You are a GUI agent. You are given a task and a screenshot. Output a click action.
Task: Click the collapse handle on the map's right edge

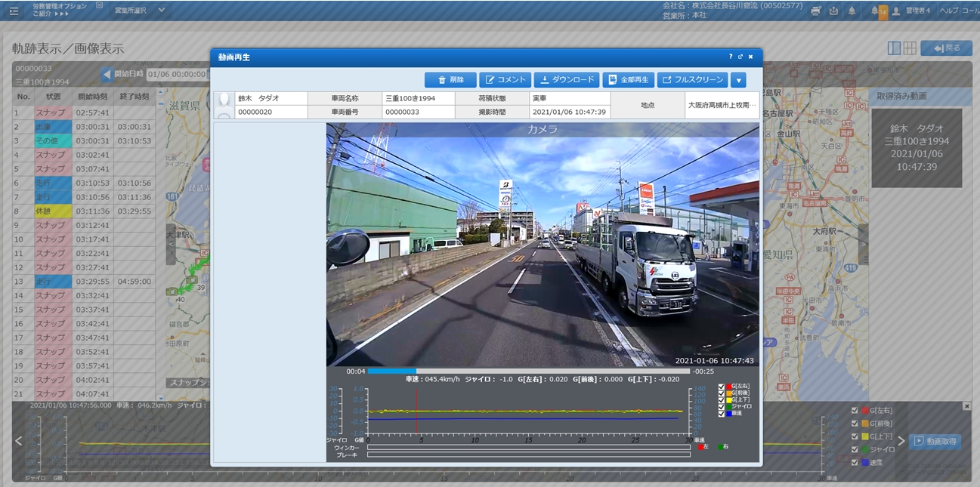tap(863, 245)
